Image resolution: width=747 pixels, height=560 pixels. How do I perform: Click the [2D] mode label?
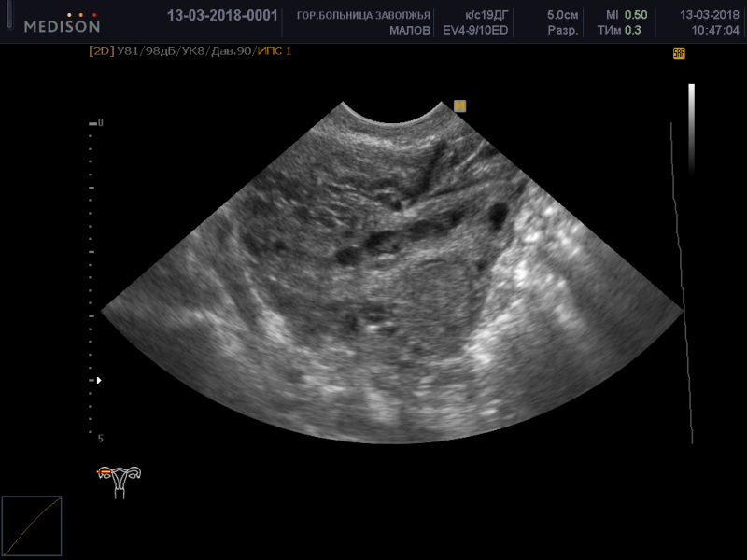click(102, 51)
